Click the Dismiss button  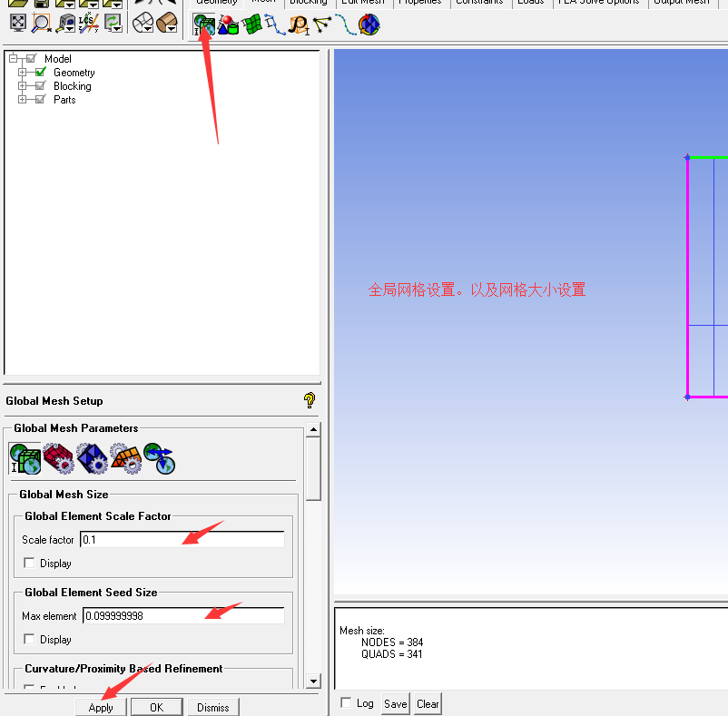[213, 707]
